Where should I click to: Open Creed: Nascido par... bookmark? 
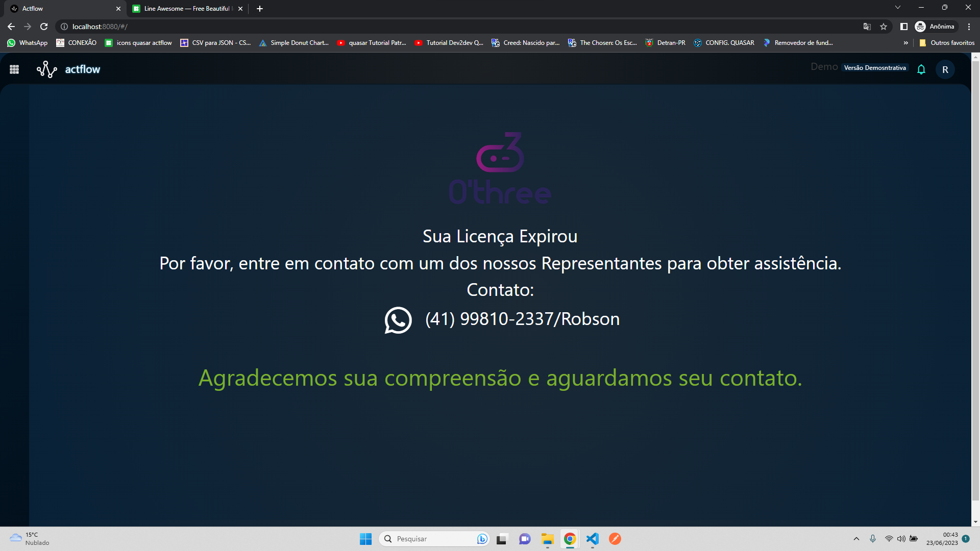click(526, 43)
